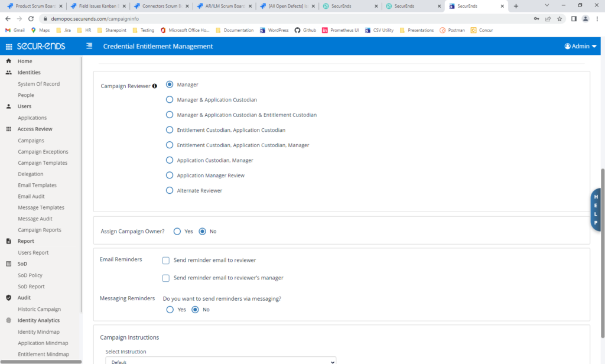Open Campaigns in the sidebar
This screenshot has width=605, height=364.
tap(31, 141)
